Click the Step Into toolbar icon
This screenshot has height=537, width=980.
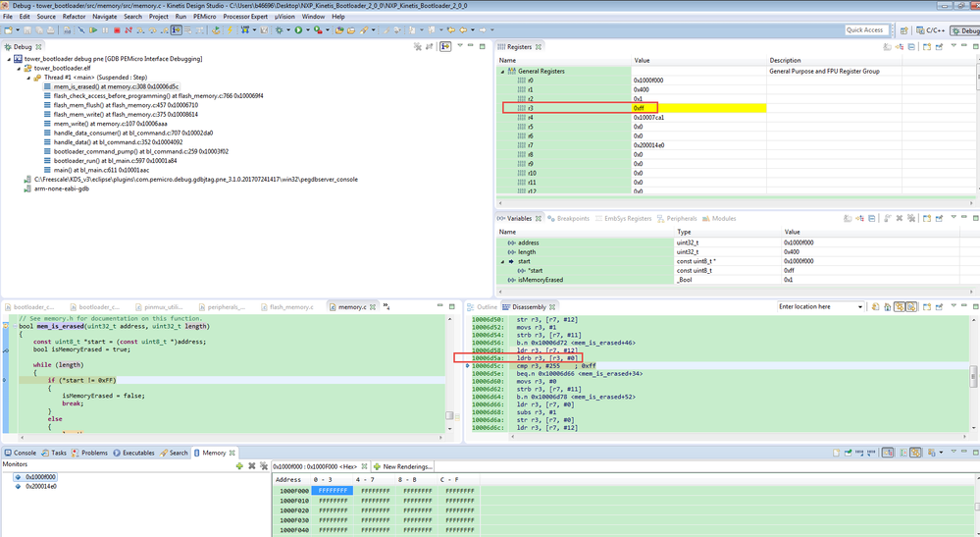click(140, 30)
